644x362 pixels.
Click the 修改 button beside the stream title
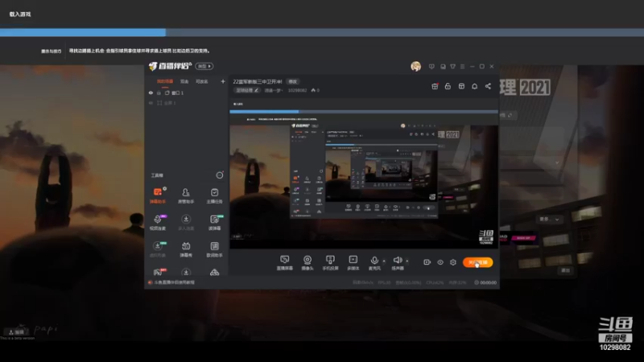tap(293, 82)
